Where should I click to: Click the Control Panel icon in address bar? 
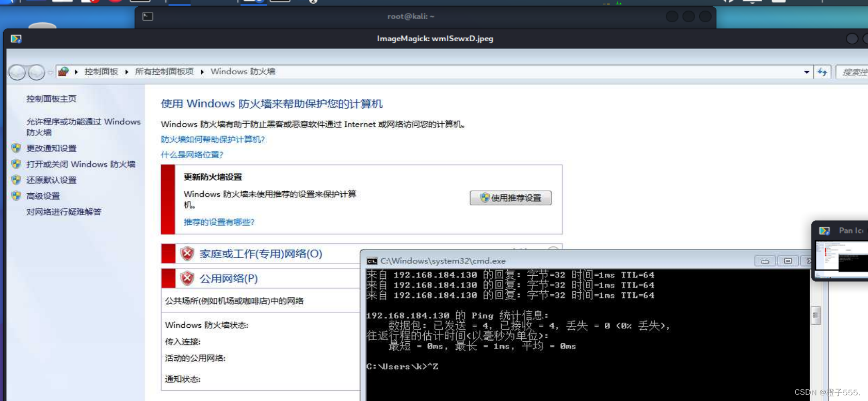[x=63, y=72]
